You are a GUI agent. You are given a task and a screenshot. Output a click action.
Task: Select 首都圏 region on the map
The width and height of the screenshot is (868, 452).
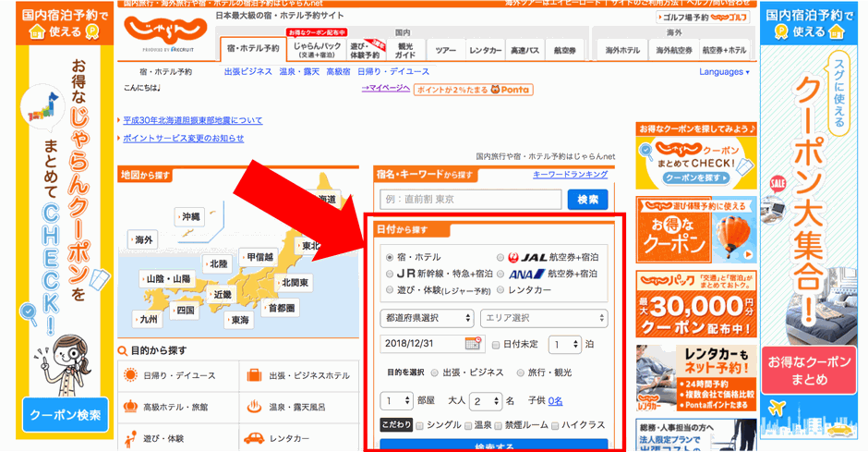pos(282,308)
